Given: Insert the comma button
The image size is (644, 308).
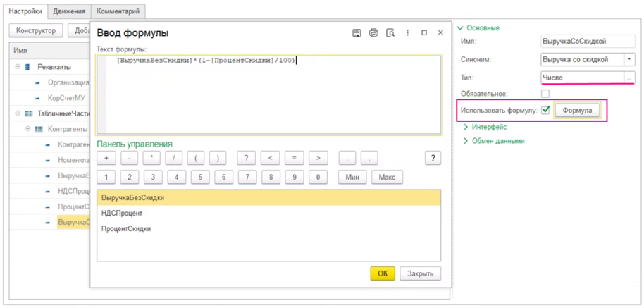Looking at the screenshot, I should 369,158.
